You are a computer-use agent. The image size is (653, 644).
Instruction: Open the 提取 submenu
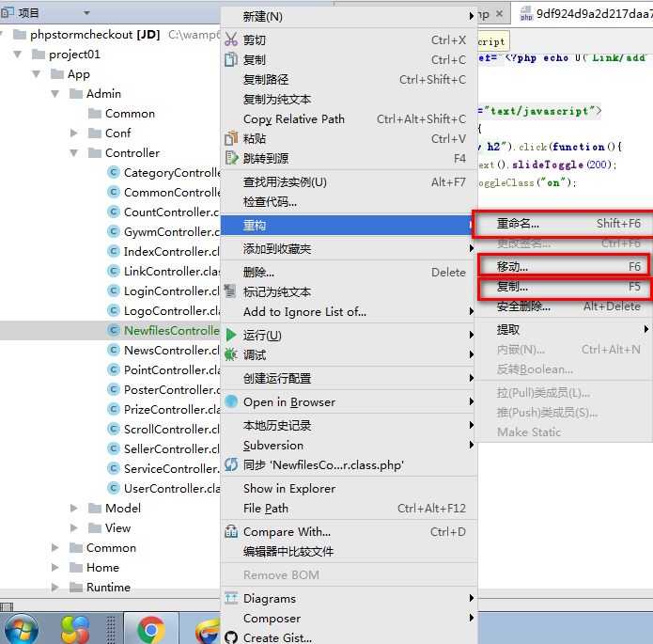point(563,329)
